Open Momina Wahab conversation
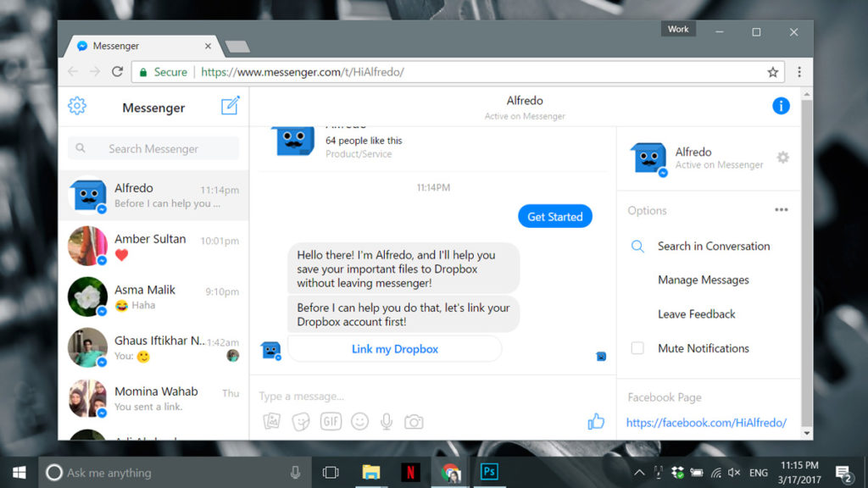868x488 pixels. pos(153,399)
